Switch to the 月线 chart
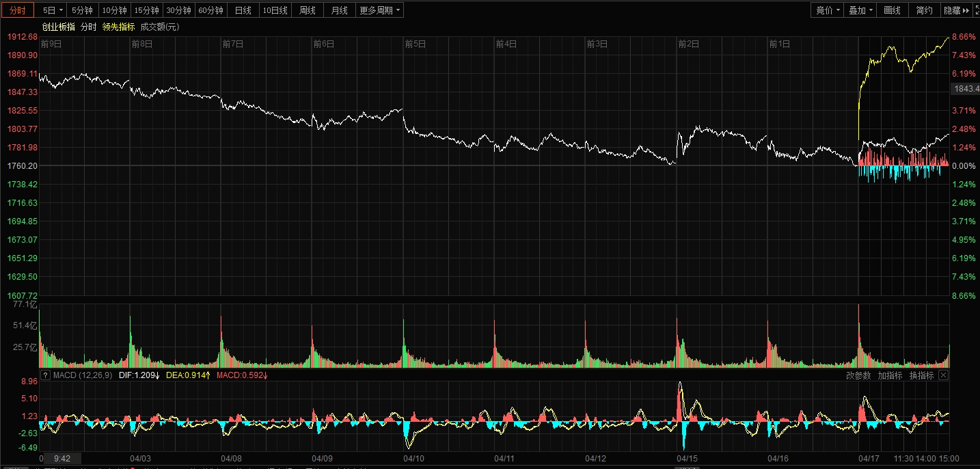980x469 pixels. (x=339, y=10)
